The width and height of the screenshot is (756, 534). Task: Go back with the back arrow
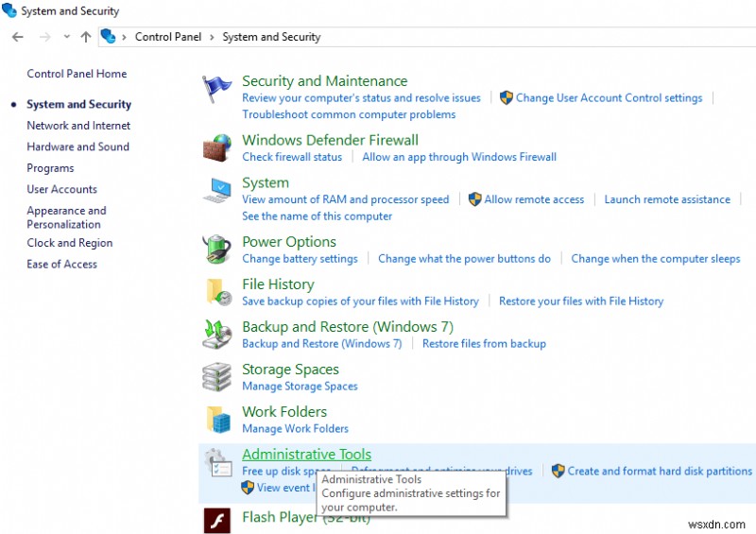coord(18,37)
